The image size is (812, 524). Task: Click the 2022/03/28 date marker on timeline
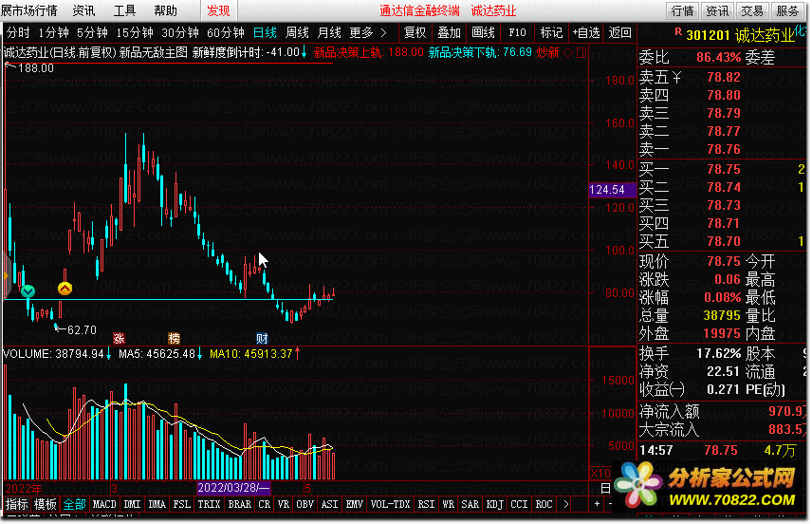(233, 488)
